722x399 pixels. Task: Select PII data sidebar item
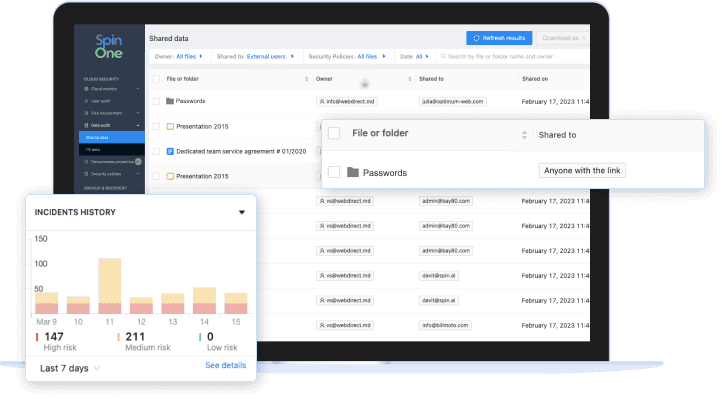pyautogui.click(x=111, y=149)
